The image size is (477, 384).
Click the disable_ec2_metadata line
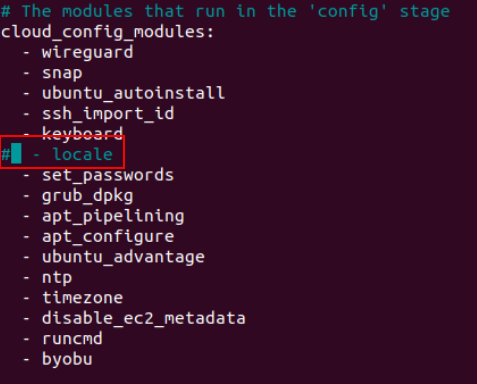click(x=134, y=318)
